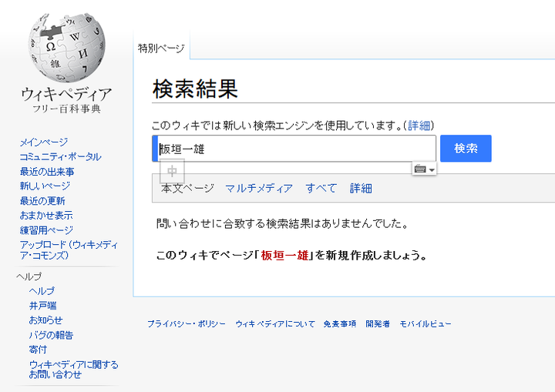This screenshot has width=555, height=392.
Task: Click the 中 IME indicator box
Action: pyautogui.click(x=172, y=171)
